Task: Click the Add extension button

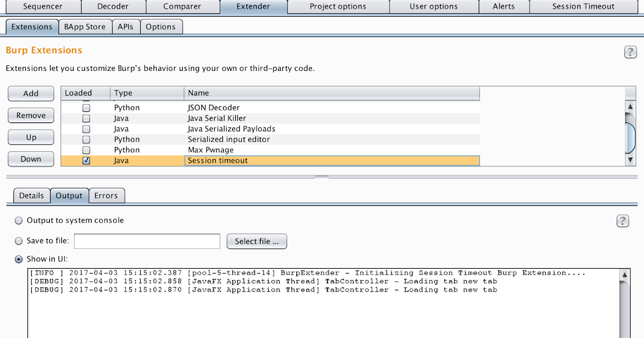Action: coord(31,93)
